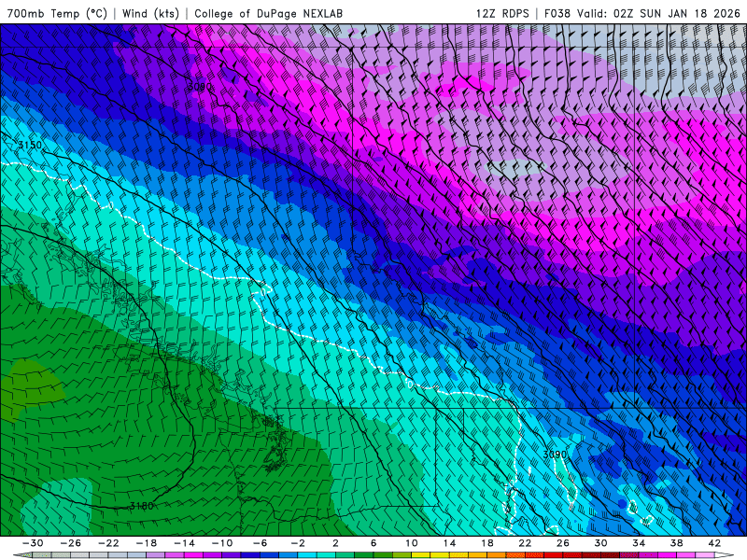Click the 26 legend value

(563, 543)
